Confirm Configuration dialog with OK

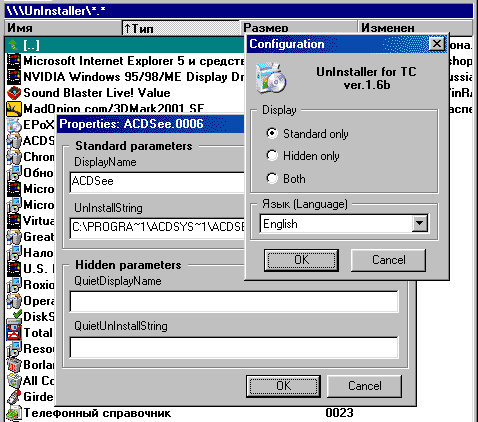click(x=301, y=260)
